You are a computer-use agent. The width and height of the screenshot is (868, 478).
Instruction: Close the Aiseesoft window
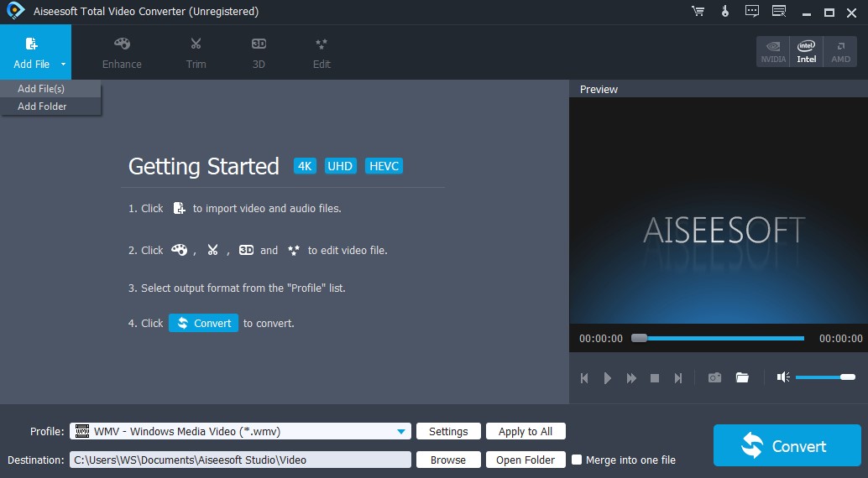click(852, 13)
